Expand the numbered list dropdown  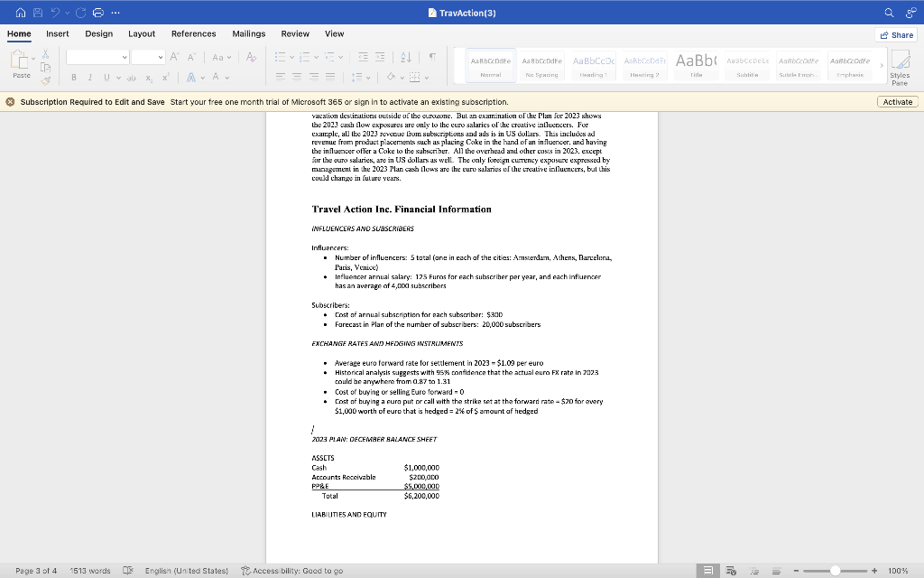coord(316,57)
